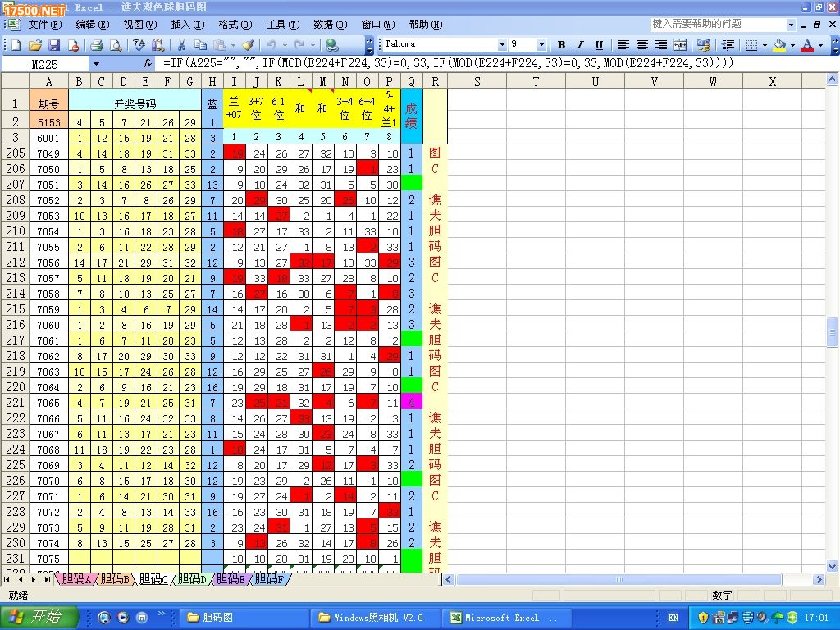Click the indent icon on the formatting toolbar
Image resolution: width=840 pixels, height=630 pixels.
(x=728, y=45)
